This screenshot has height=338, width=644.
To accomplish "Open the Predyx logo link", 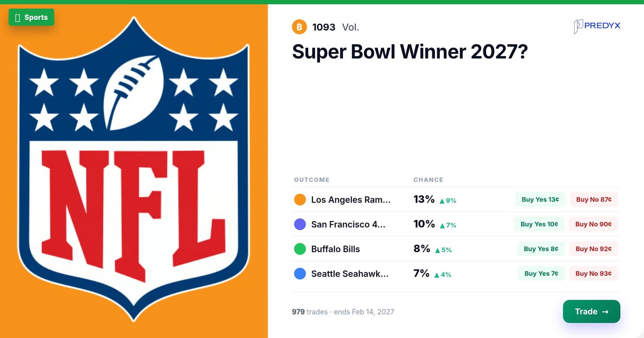I will [x=597, y=26].
